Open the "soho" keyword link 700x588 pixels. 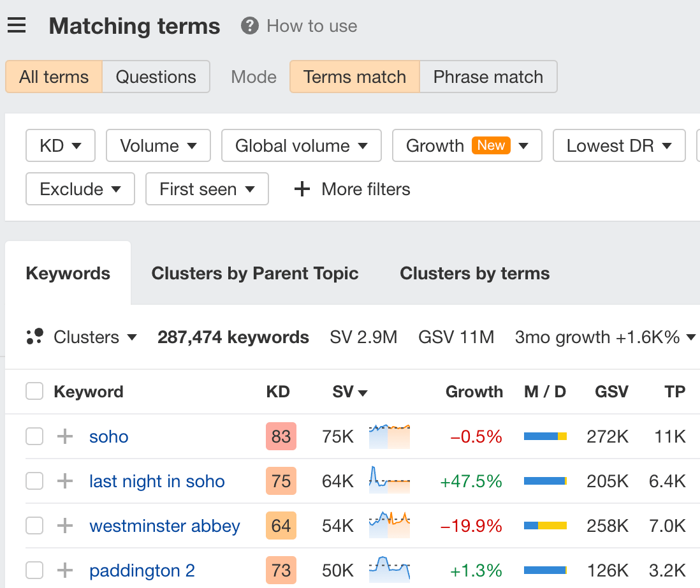[x=108, y=436]
